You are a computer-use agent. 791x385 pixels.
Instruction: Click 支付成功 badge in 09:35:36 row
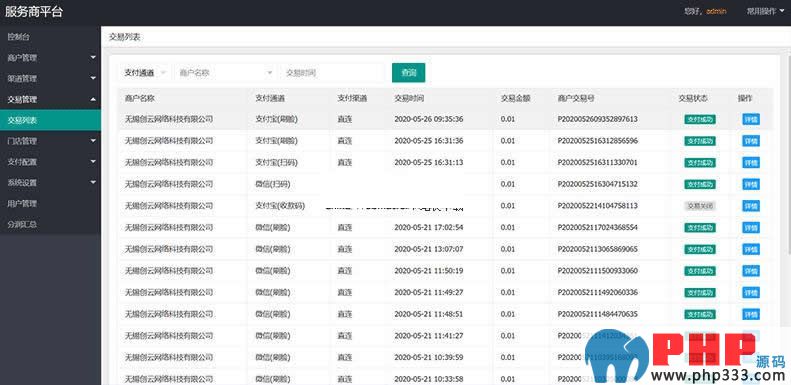[x=700, y=120]
